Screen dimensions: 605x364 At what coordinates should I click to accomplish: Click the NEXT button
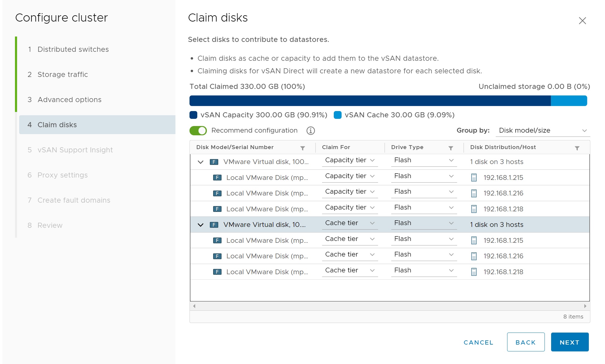(x=569, y=342)
